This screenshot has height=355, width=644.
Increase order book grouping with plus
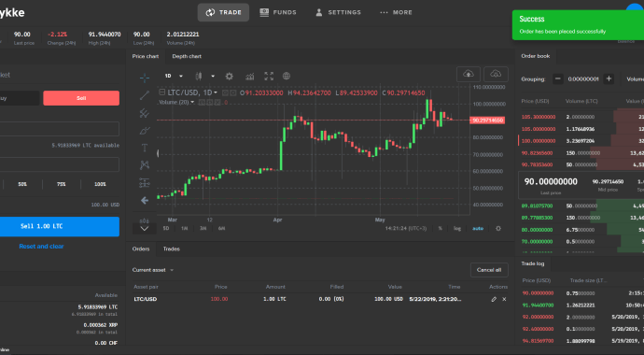click(609, 78)
